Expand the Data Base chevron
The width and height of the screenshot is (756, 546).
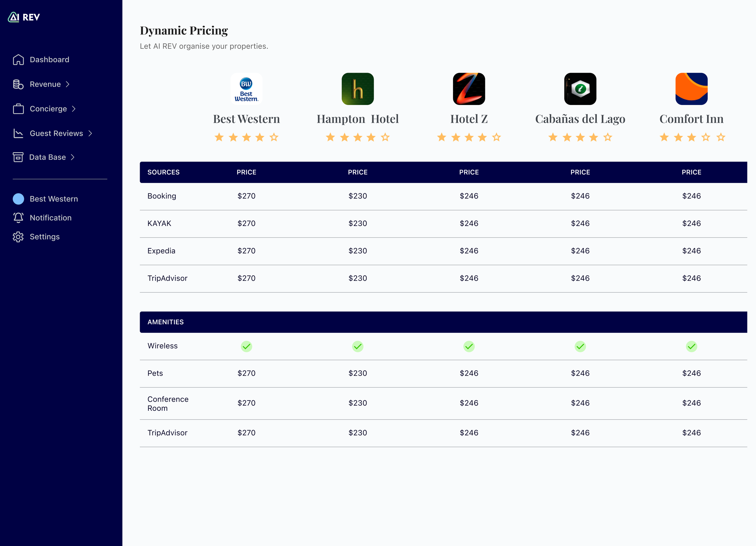pyautogui.click(x=73, y=157)
